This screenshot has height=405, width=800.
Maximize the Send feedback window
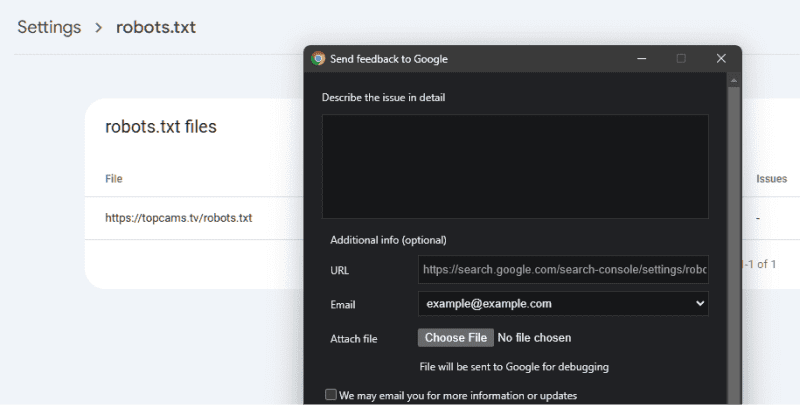pyautogui.click(x=681, y=59)
